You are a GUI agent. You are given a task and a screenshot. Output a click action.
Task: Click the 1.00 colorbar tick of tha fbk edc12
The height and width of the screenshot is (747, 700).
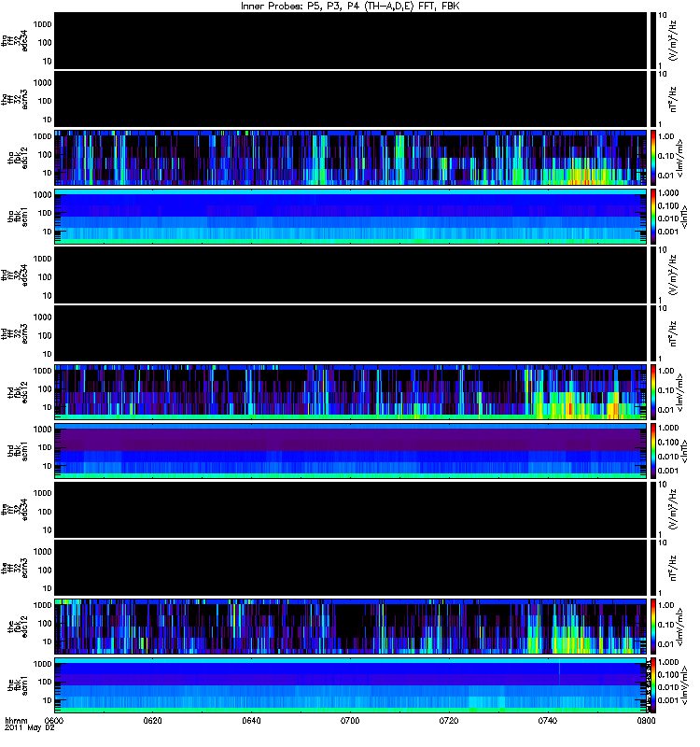(x=666, y=136)
